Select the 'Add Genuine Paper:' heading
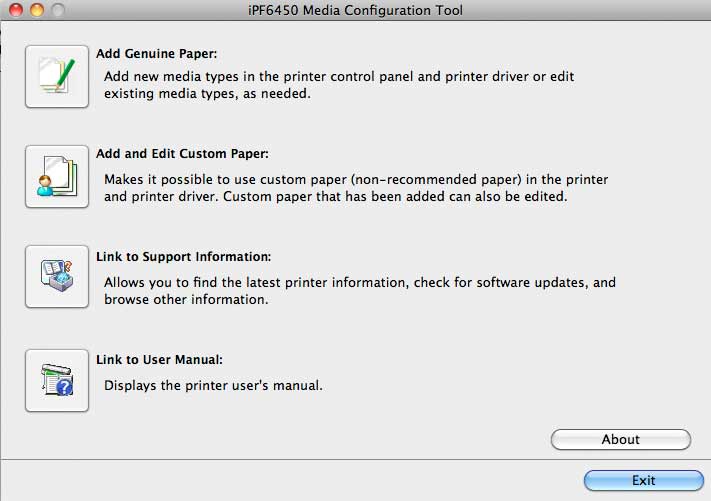Viewport: 711px width, 501px height. pos(156,54)
